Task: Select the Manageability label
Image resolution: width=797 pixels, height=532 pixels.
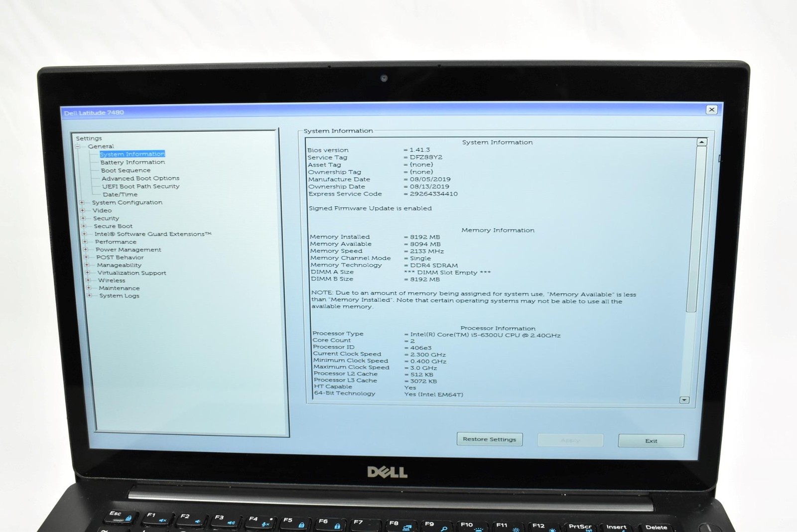Action: coord(119,265)
